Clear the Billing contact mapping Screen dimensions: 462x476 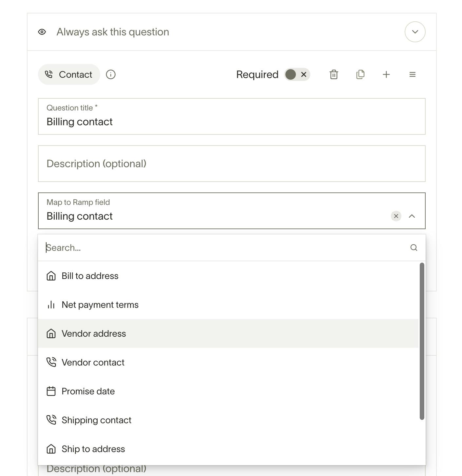pyautogui.click(x=396, y=216)
